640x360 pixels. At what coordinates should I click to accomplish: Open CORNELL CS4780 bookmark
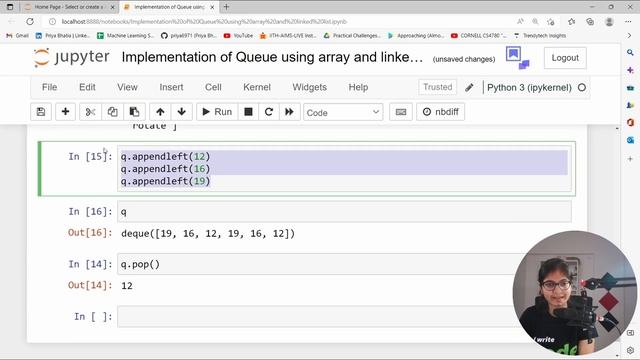point(478,36)
